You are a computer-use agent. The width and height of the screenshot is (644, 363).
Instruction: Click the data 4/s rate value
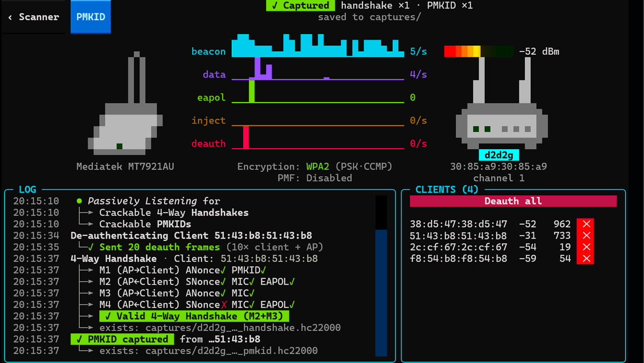coord(419,75)
